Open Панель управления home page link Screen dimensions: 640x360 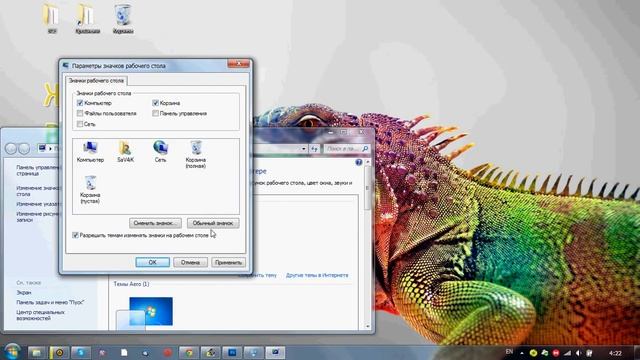[x=38, y=170]
